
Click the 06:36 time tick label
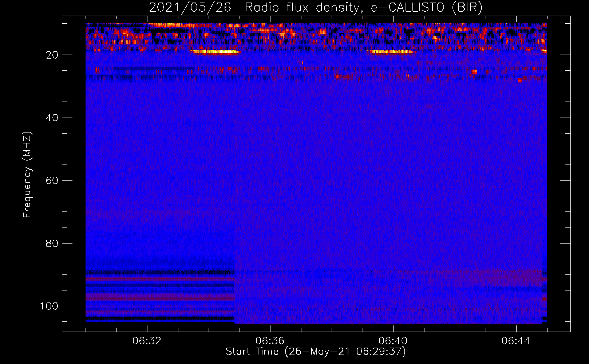270,341
